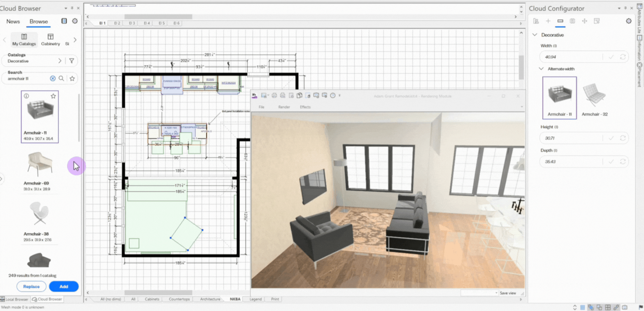This screenshot has height=311, width=644.
Task: Click help icon in Rendering Module toolbar
Action: coord(333,96)
